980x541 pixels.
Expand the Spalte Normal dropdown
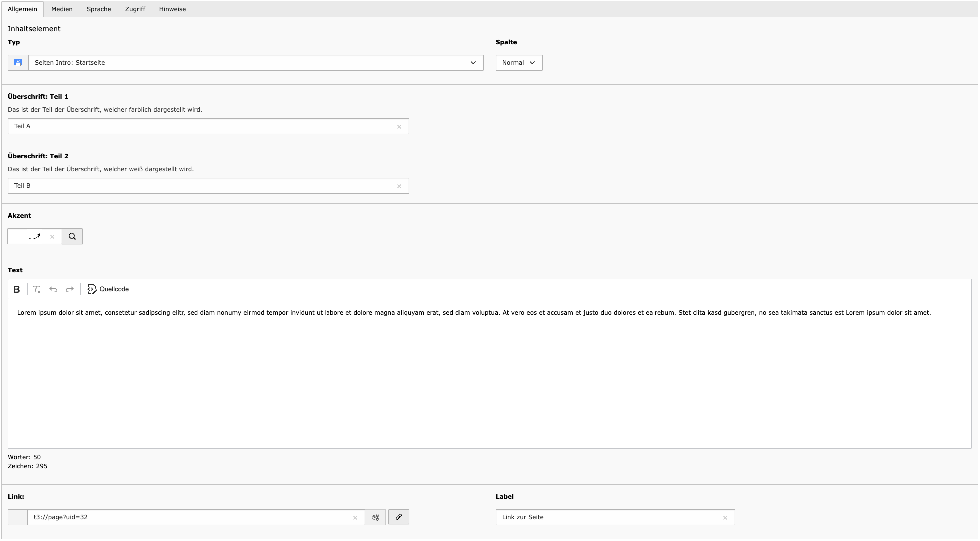pos(519,63)
